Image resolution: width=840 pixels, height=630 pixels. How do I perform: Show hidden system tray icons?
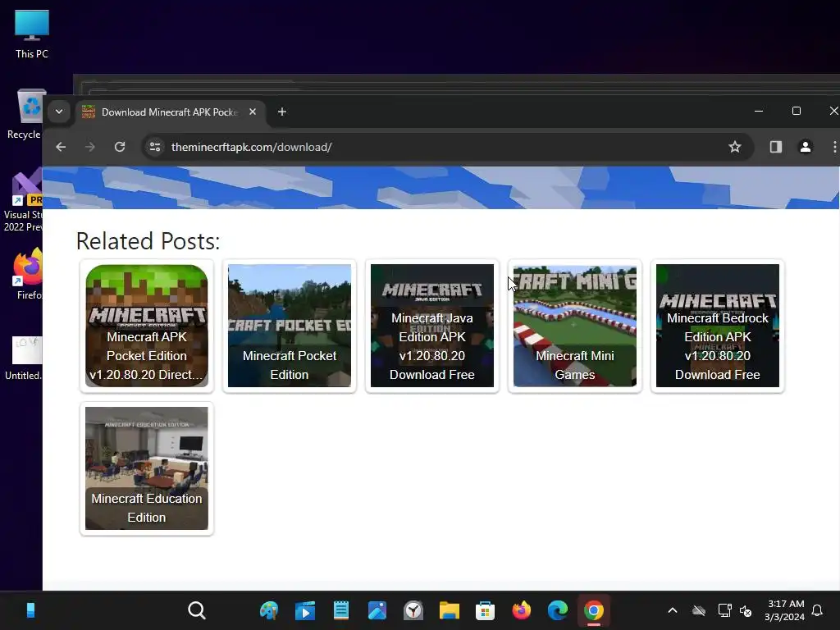point(673,610)
